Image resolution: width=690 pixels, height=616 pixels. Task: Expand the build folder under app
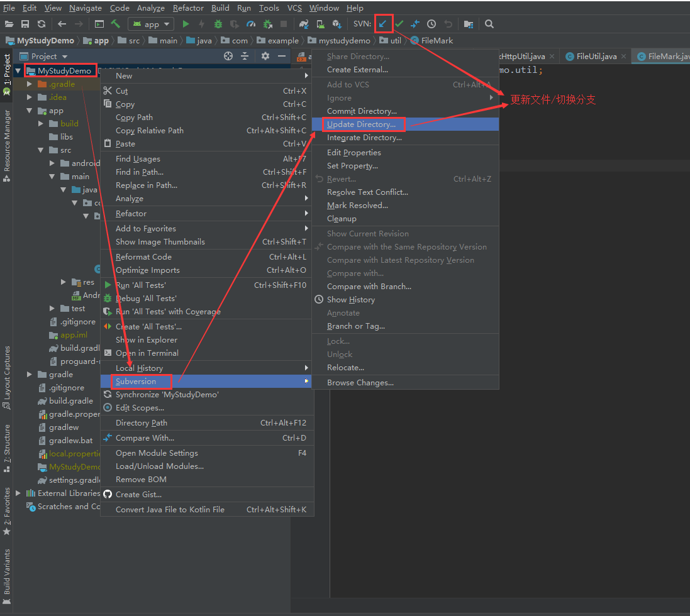pyautogui.click(x=41, y=124)
